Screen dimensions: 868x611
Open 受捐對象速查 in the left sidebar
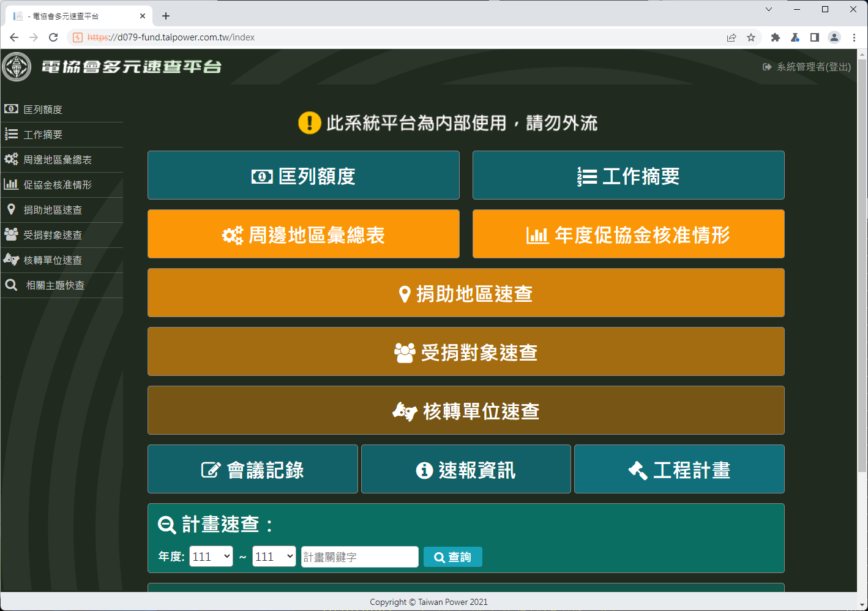point(62,235)
